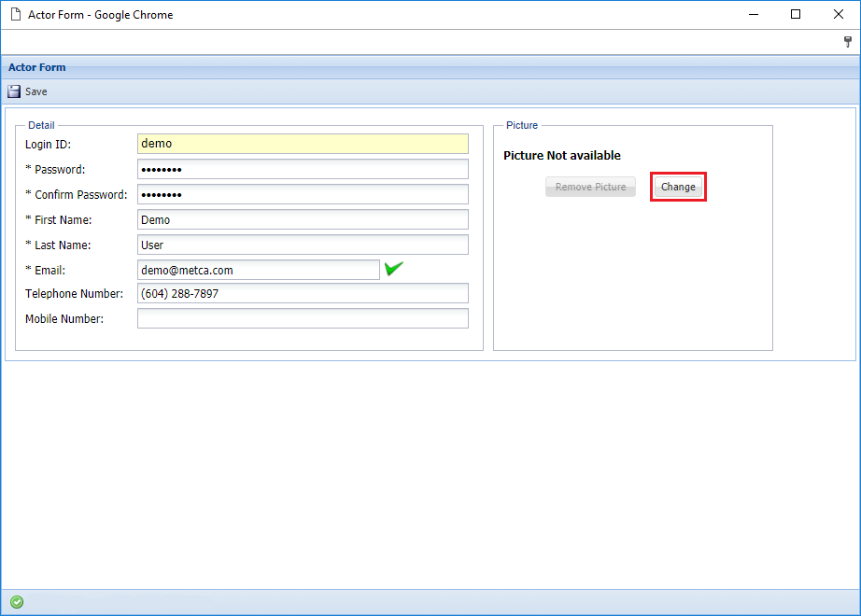Image resolution: width=861 pixels, height=616 pixels.
Task: Click the Telephone Number label
Action: [x=74, y=294]
